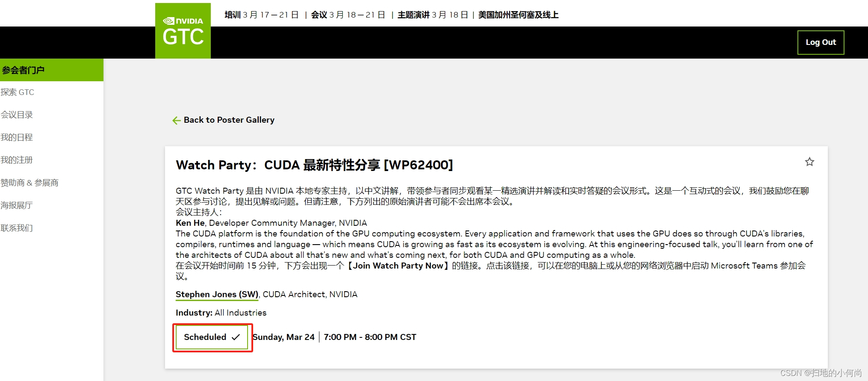Viewport: 868px width, 381px height.
Task: Click the NVIDIA GTC logo
Action: coord(183,31)
